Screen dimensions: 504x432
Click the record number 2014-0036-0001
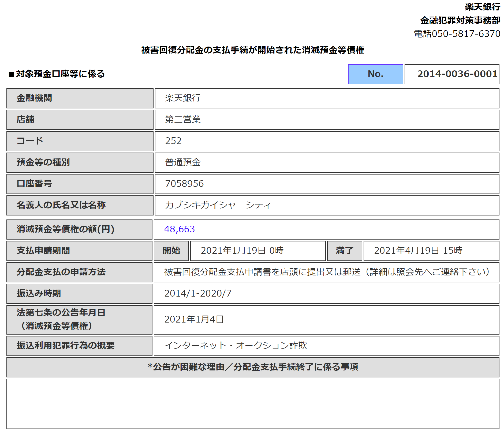pos(457,74)
